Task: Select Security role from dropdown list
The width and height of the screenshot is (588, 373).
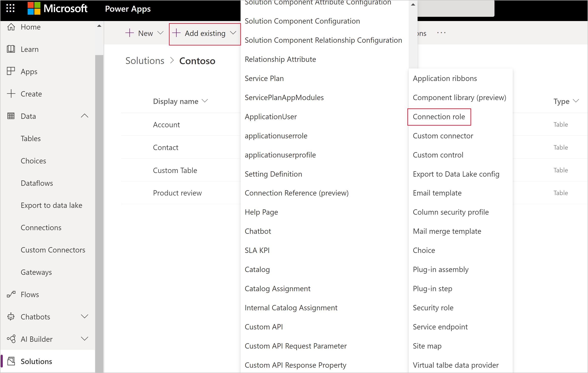Action: click(433, 307)
